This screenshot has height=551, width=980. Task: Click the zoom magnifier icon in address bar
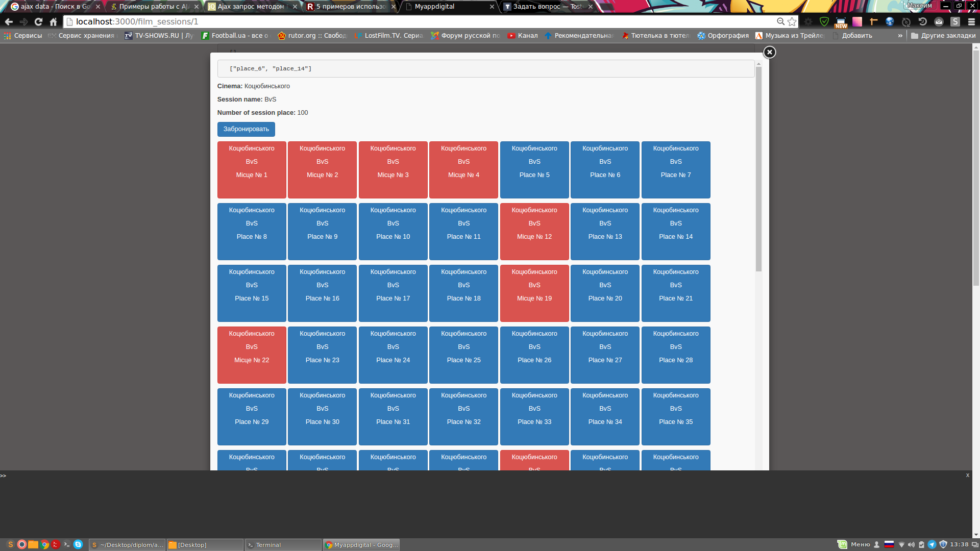pos(780,21)
